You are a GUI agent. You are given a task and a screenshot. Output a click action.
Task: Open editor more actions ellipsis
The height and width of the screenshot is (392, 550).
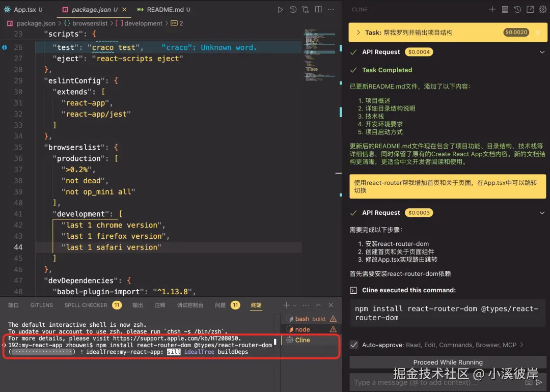331,10
